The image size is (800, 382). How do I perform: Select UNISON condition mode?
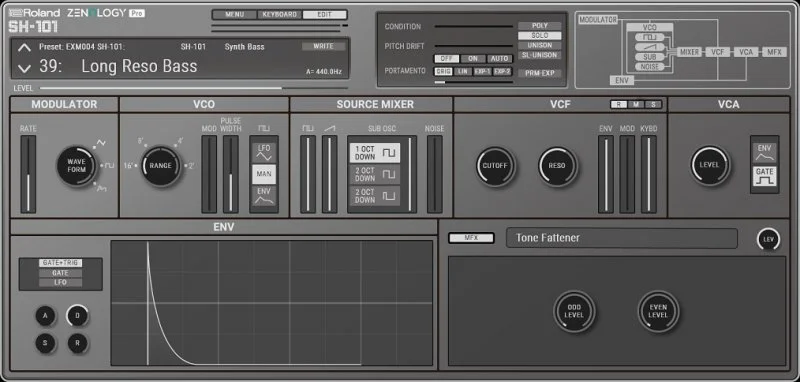tap(540, 45)
